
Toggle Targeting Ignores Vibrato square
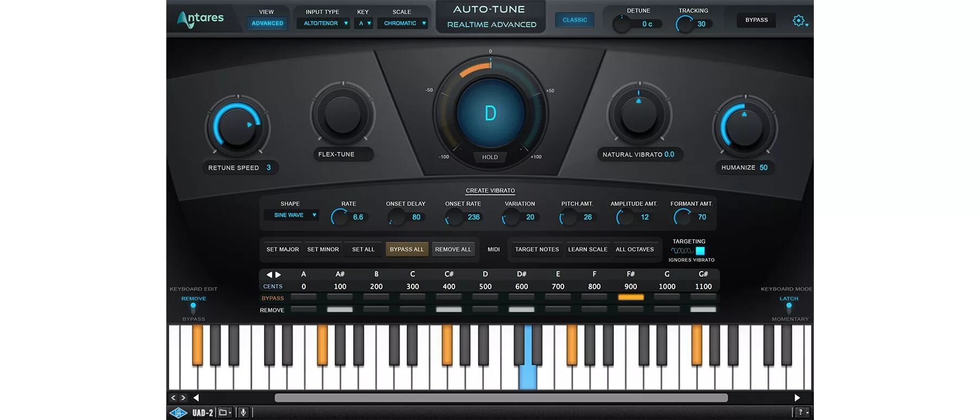click(x=700, y=250)
